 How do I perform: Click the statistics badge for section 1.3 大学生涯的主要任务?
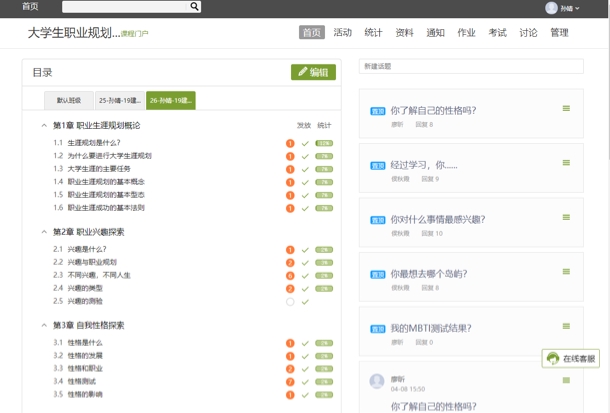[324, 169]
